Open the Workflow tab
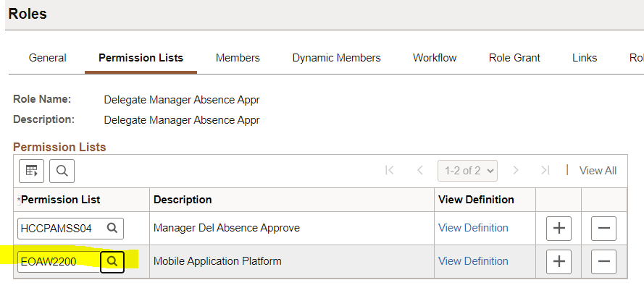644x293 pixels. point(435,58)
